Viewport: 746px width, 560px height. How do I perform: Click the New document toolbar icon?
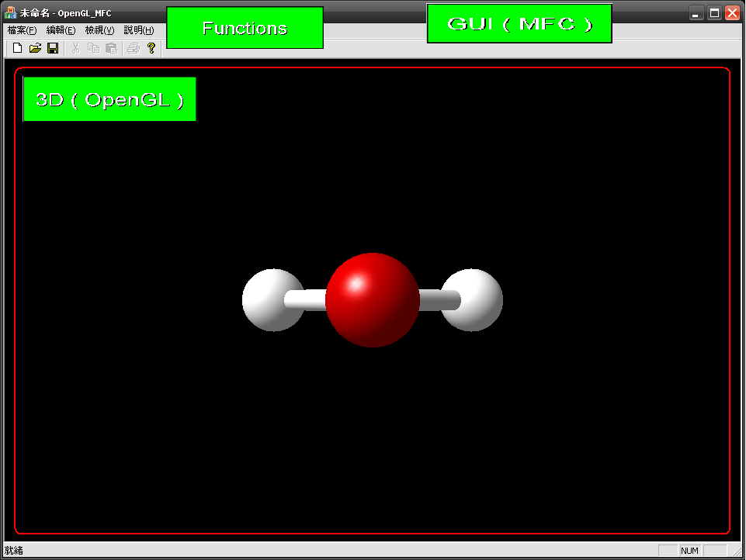click(x=17, y=48)
